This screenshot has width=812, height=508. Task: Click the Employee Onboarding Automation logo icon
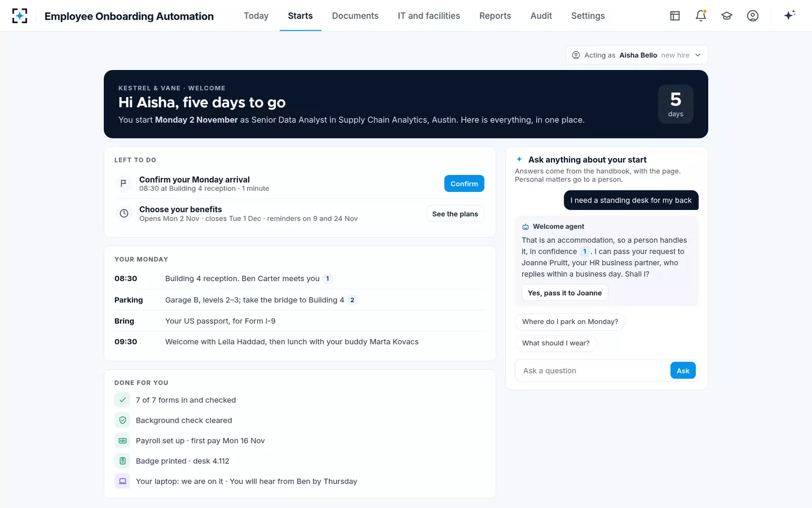click(20, 16)
